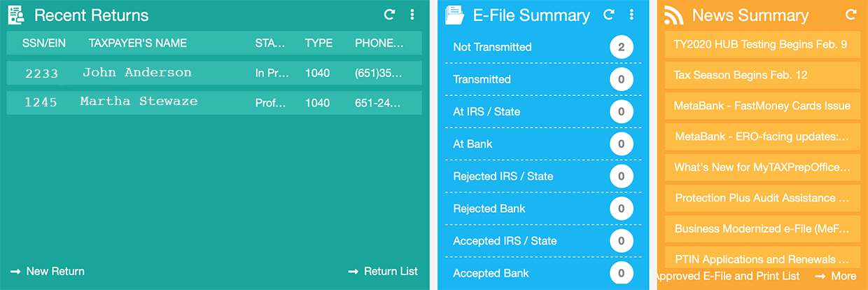The width and height of the screenshot is (868, 290).
Task: Refresh the Recent Returns panel
Action: click(x=390, y=14)
